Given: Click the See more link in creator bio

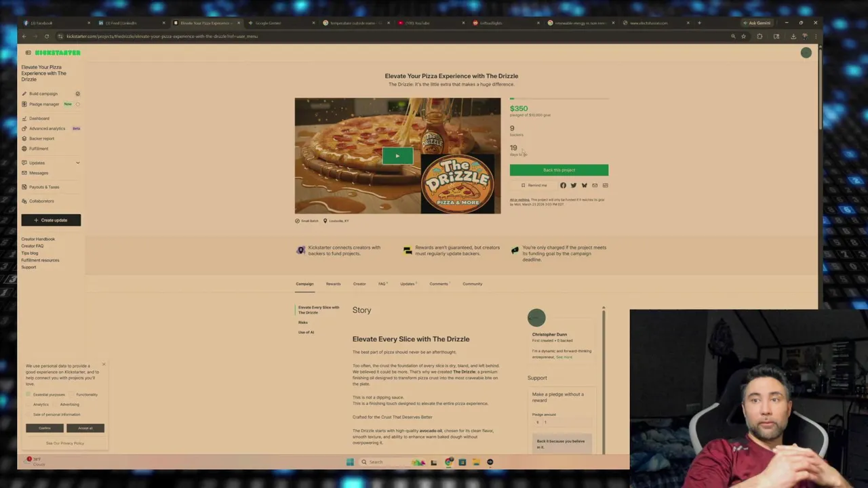Looking at the screenshot, I should click(564, 357).
